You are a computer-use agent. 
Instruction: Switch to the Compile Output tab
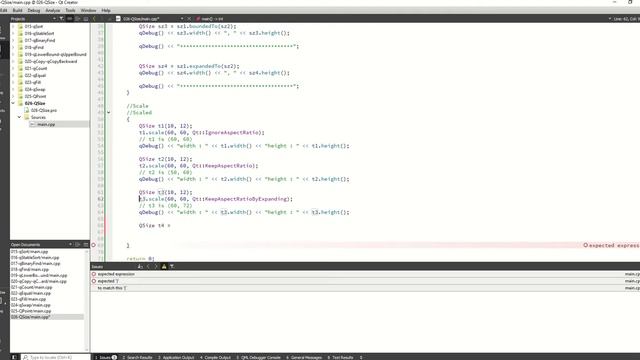coord(216,357)
